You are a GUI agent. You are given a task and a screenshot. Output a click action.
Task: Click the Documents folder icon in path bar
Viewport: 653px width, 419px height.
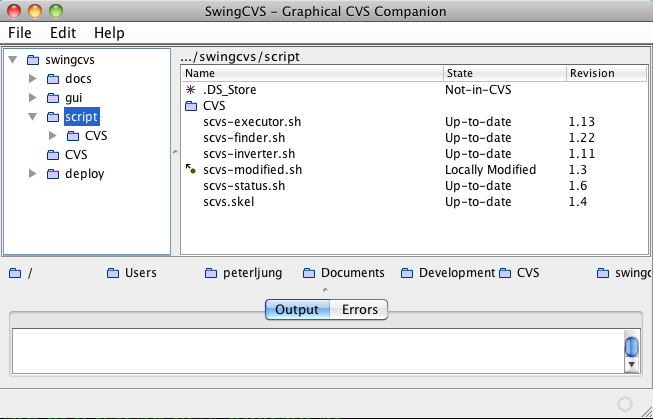coord(309,273)
